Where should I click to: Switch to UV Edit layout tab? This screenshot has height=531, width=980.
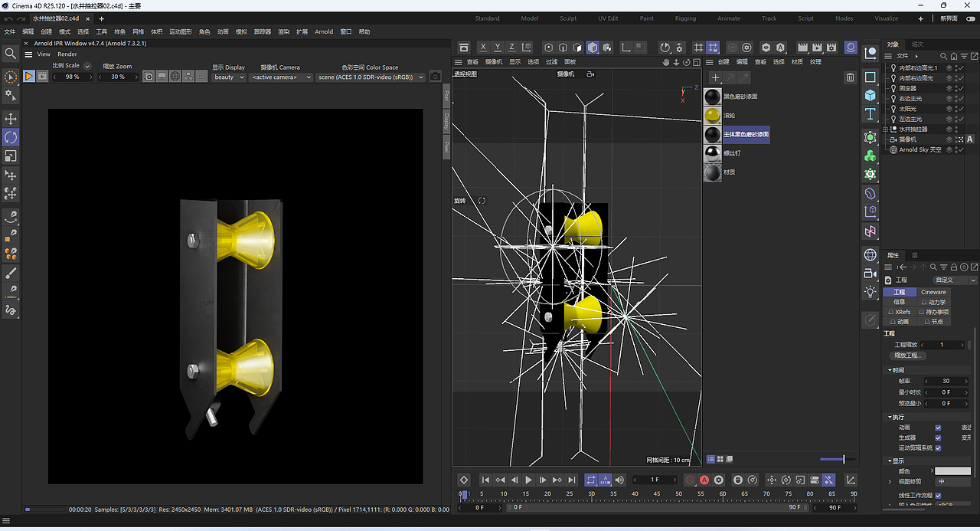pyautogui.click(x=608, y=18)
